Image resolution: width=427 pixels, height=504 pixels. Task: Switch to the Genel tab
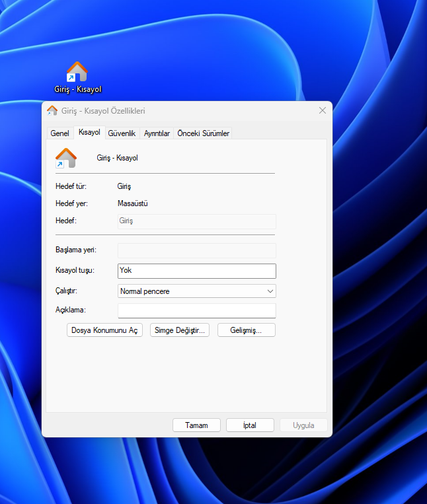pos(59,133)
